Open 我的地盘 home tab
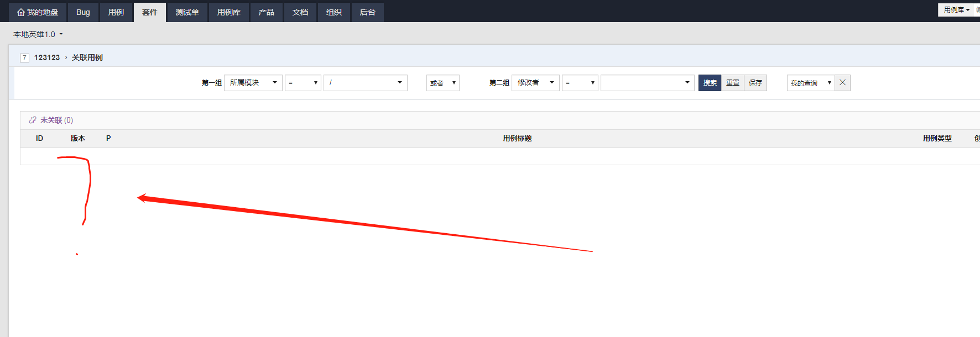This screenshot has width=980, height=337. [38, 12]
